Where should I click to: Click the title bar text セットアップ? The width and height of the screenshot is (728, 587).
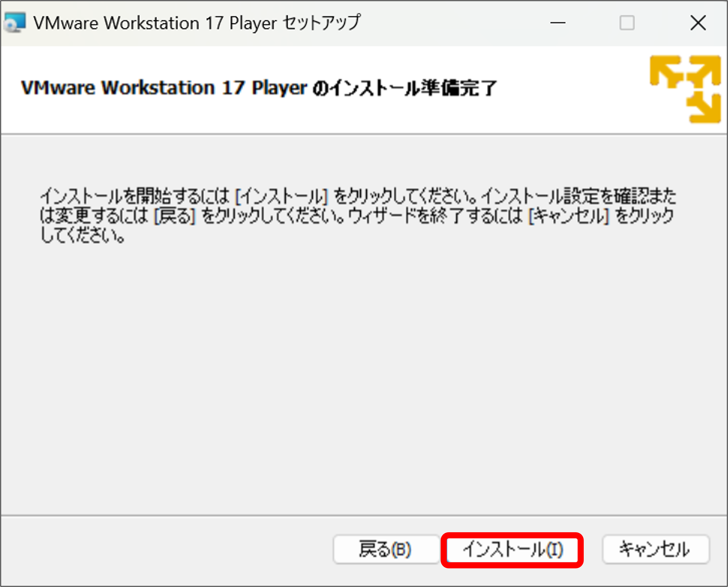coord(321,23)
